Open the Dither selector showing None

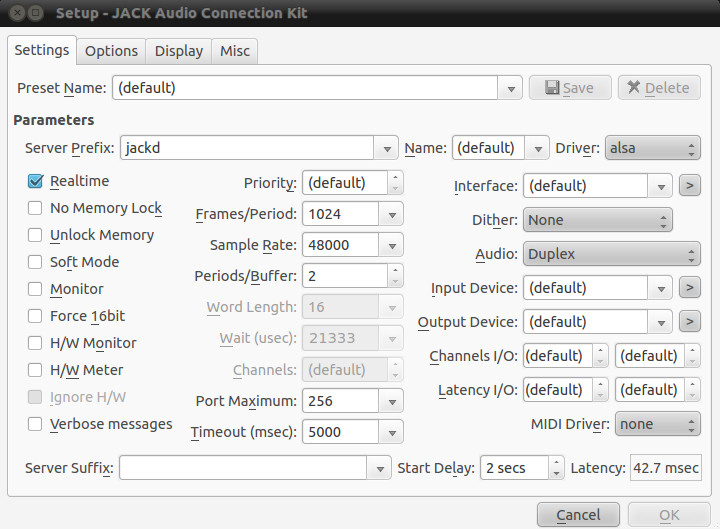598,220
